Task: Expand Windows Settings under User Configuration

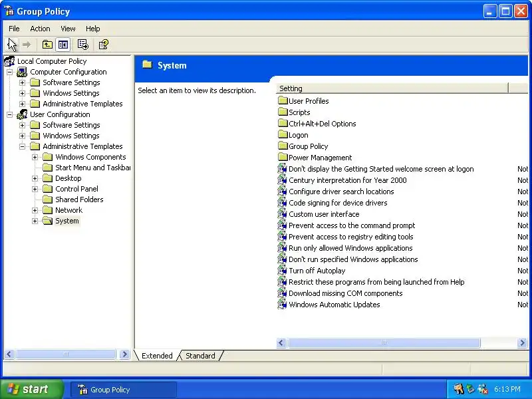Action: [22, 136]
